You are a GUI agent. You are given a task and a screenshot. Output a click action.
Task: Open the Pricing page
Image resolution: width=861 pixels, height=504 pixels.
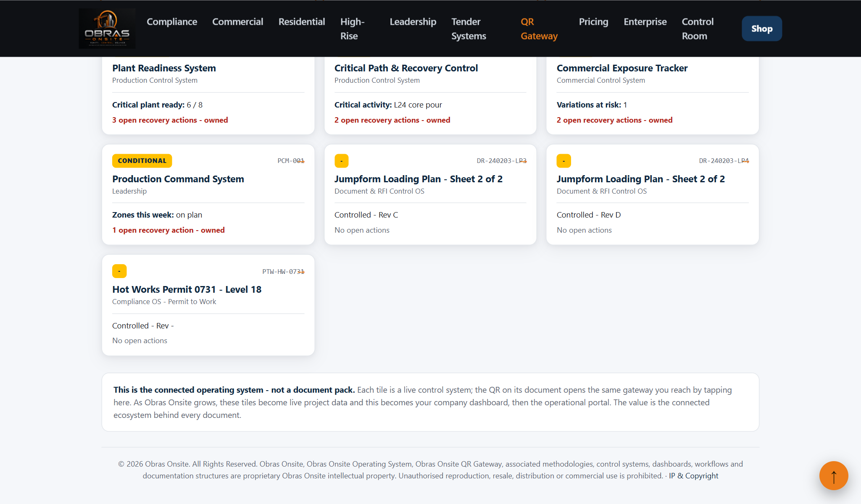click(x=593, y=21)
